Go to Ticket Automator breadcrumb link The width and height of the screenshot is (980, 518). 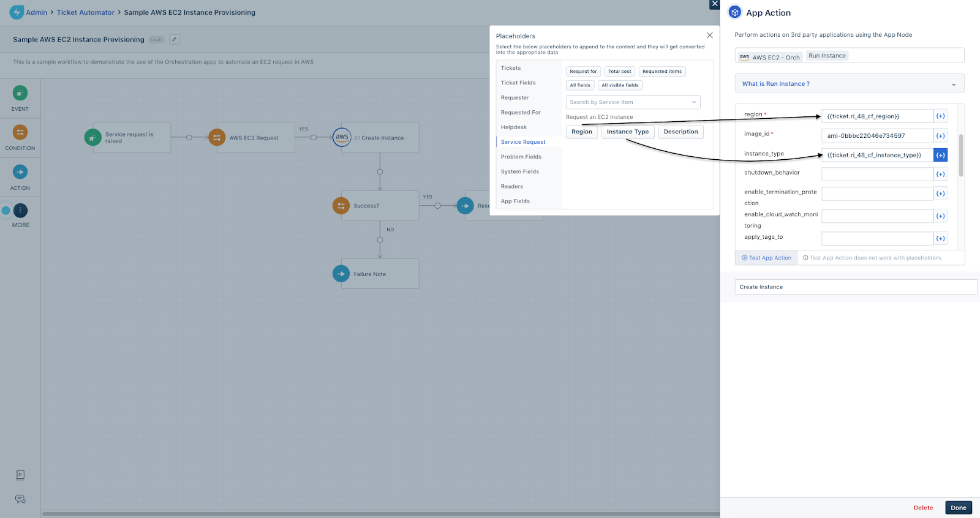(x=86, y=12)
